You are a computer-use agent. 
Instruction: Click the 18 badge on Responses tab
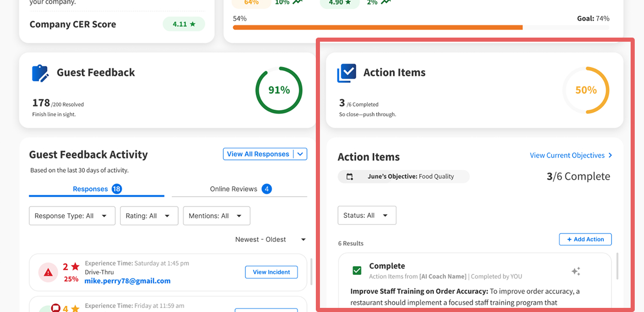tap(117, 189)
